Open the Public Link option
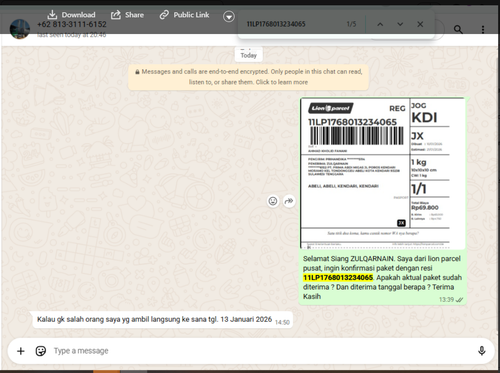The width and height of the screenshot is (500, 373). click(184, 15)
